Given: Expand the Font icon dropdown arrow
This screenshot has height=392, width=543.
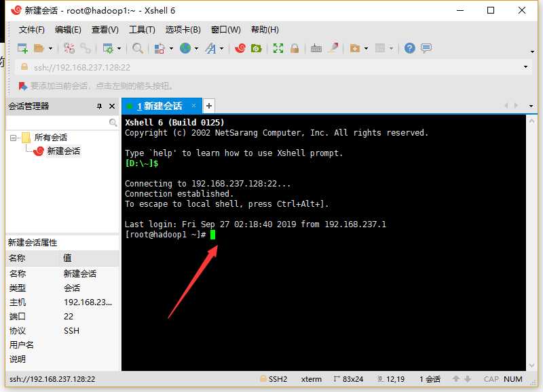Looking at the screenshot, I should 222,48.
